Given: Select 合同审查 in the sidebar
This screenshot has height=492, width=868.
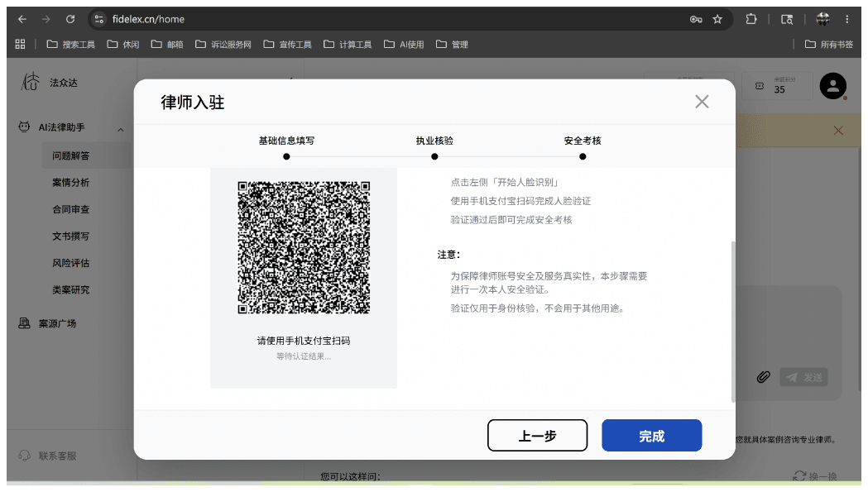Looking at the screenshot, I should pyautogui.click(x=71, y=209).
